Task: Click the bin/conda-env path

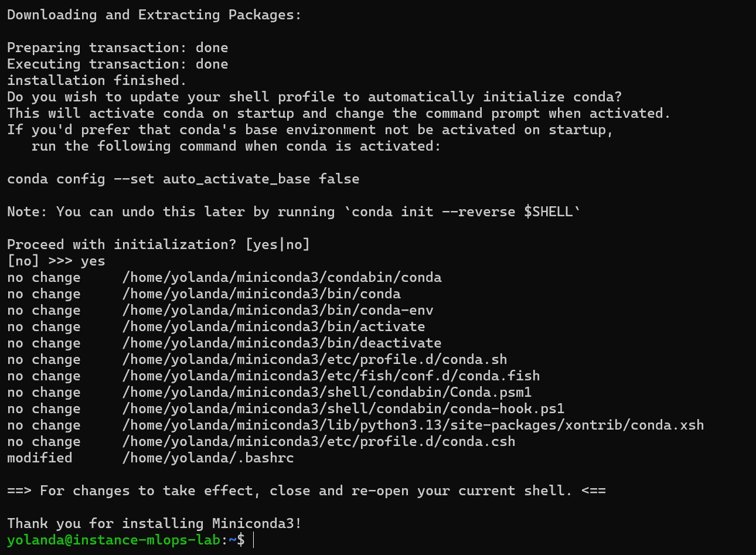Action: tap(277, 310)
